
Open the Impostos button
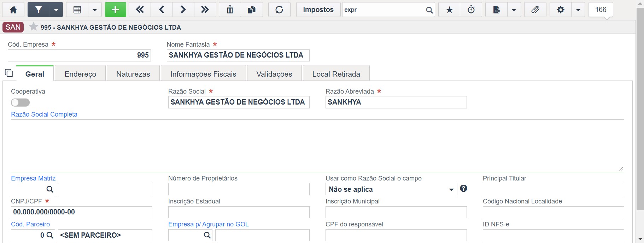click(x=318, y=10)
